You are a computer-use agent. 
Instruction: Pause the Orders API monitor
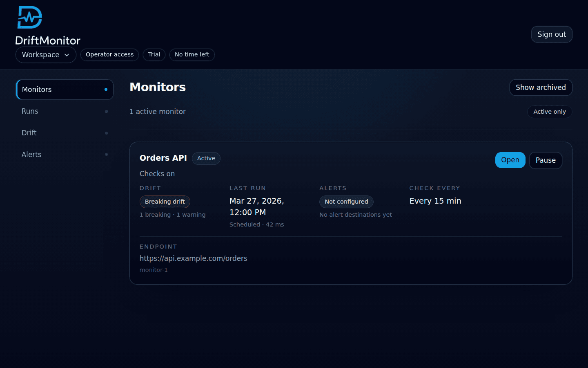pos(546,160)
